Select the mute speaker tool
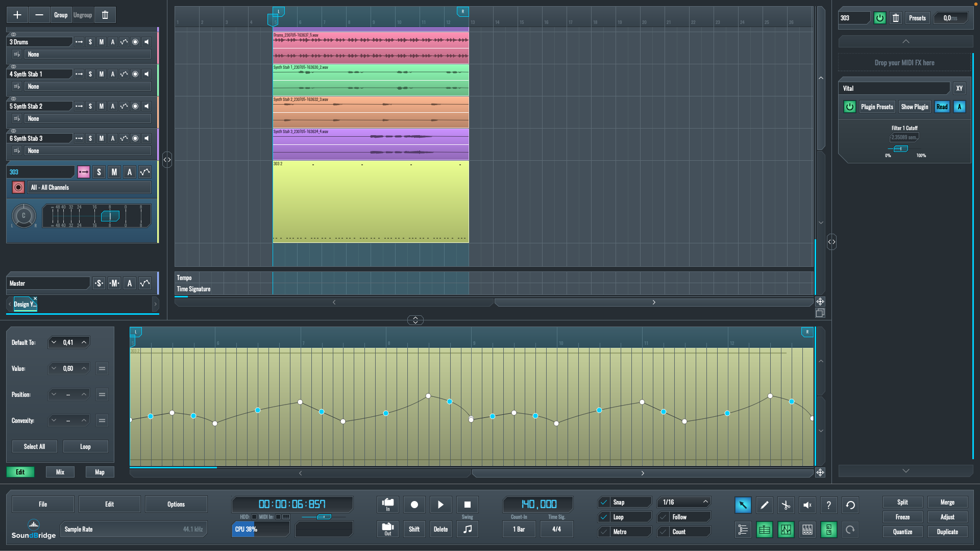The width and height of the screenshot is (980, 551). point(807,505)
